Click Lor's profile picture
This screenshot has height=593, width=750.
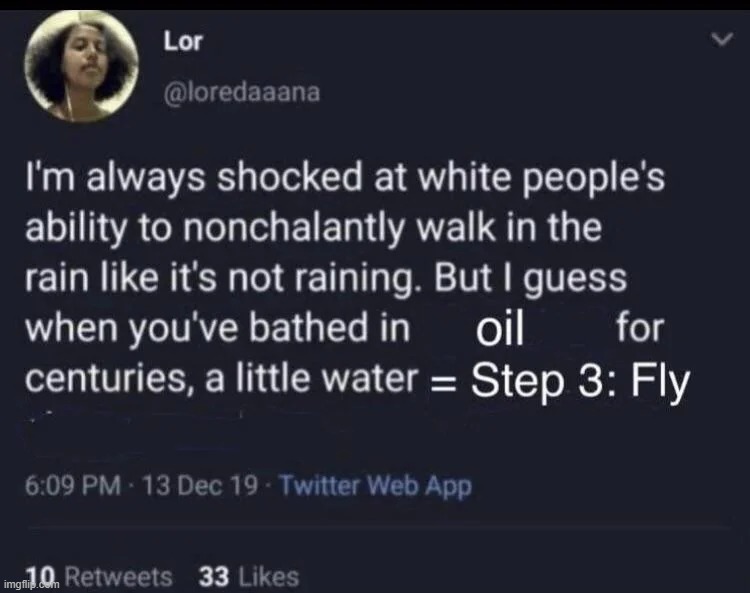(80, 66)
